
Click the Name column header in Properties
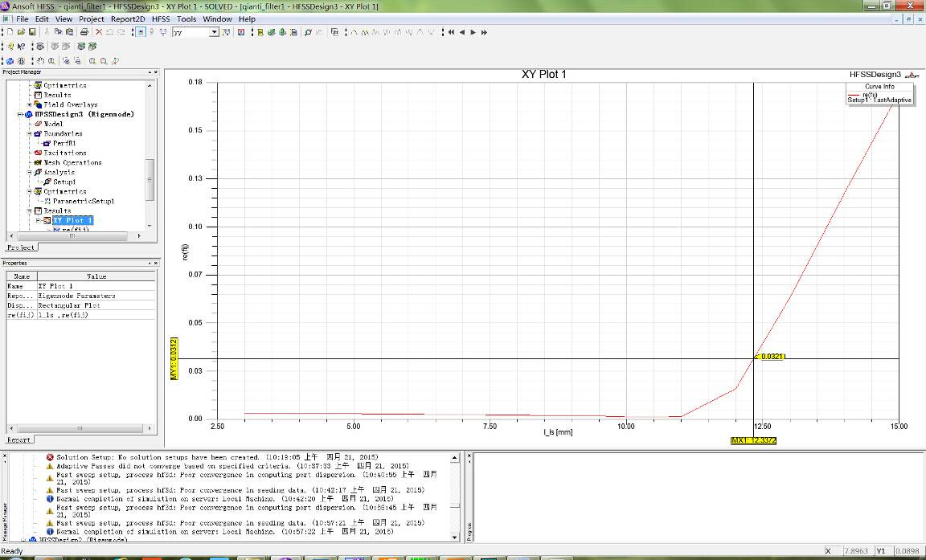[22, 276]
